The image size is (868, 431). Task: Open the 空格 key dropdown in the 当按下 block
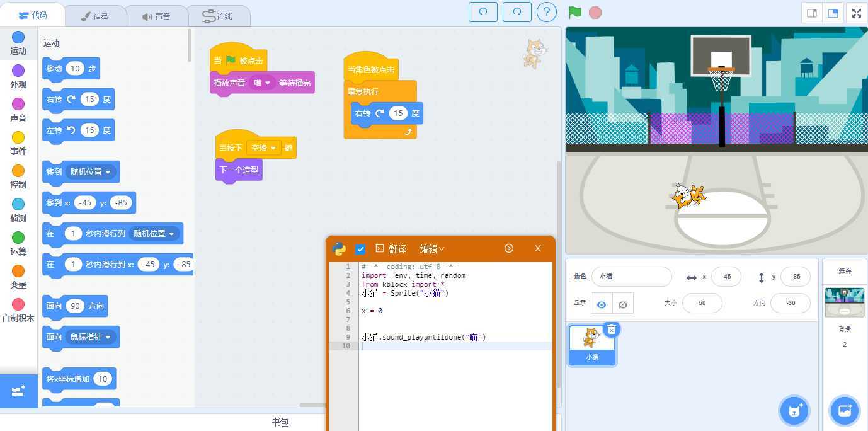coord(264,147)
